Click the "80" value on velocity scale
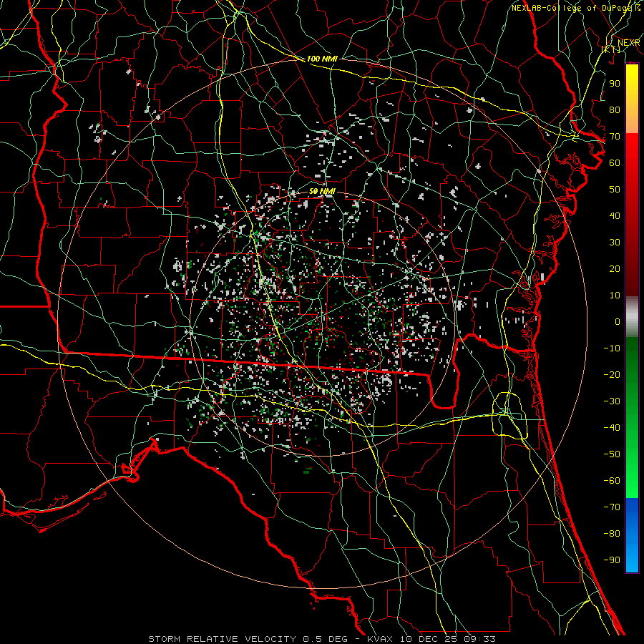Viewport: 644px width, 644px height. coord(615,109)
